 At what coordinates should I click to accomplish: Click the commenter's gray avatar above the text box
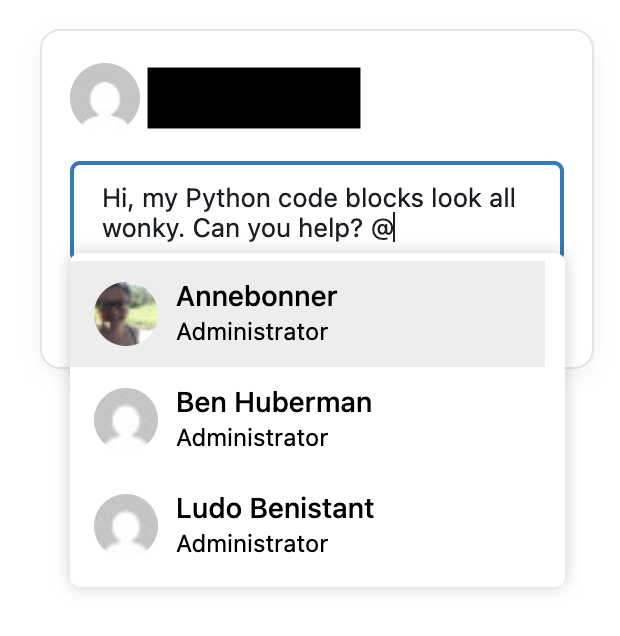tap(105, 96)
